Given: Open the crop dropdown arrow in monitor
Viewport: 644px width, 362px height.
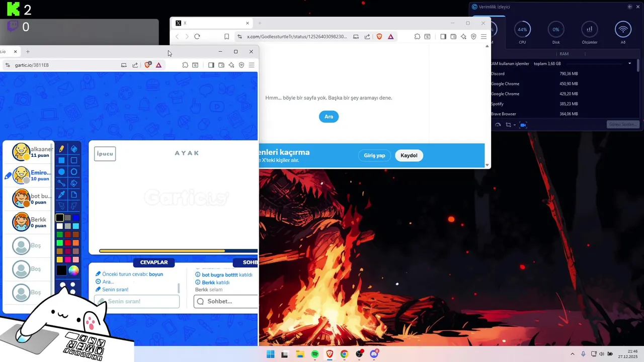Looking at the screenshot, I should point(515,125).
